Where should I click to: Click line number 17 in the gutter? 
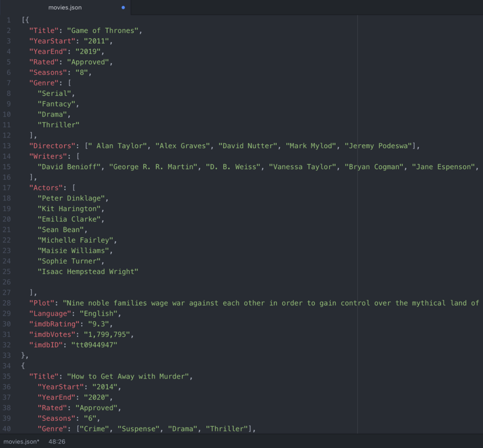click(x=6, y=187)
